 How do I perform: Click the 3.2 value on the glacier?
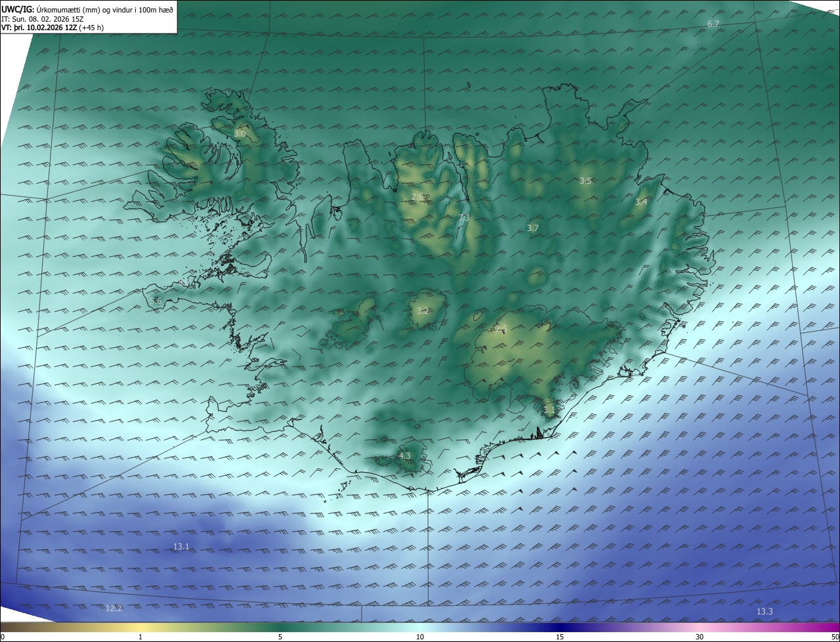point(423,310)
